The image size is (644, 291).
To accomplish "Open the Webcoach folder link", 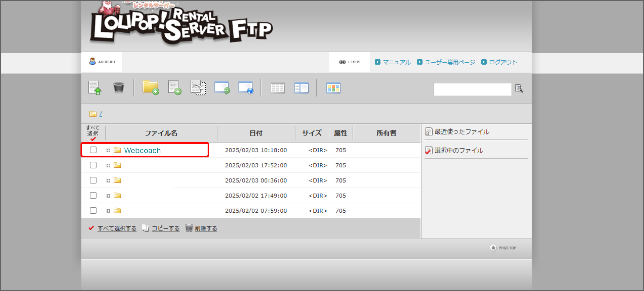I will pos(143,150).
